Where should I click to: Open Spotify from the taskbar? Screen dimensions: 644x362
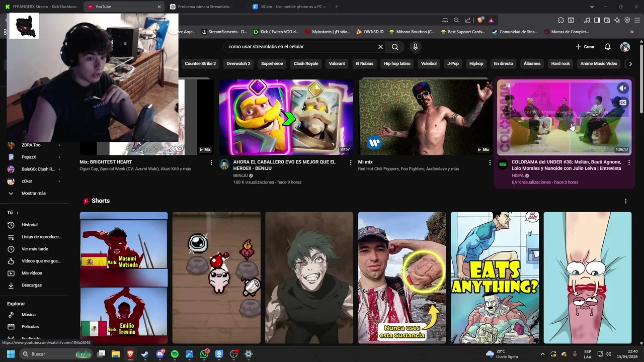click(x=175, y=354)
